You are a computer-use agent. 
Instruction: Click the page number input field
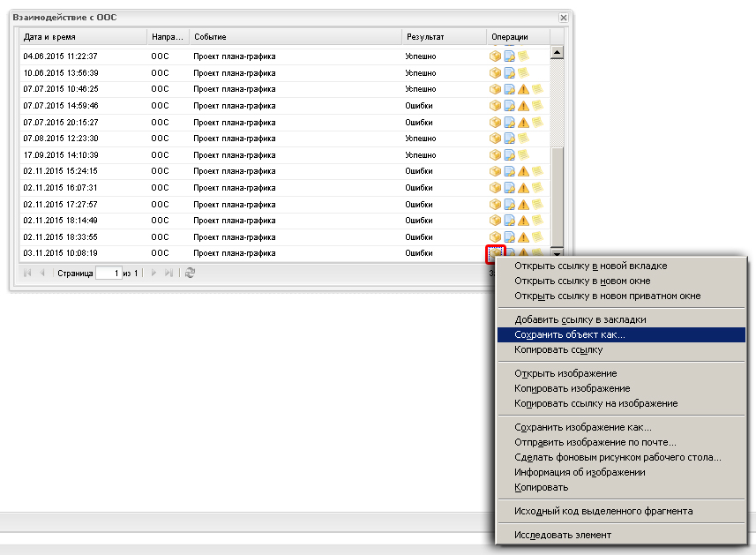click(x=109, y=273)
